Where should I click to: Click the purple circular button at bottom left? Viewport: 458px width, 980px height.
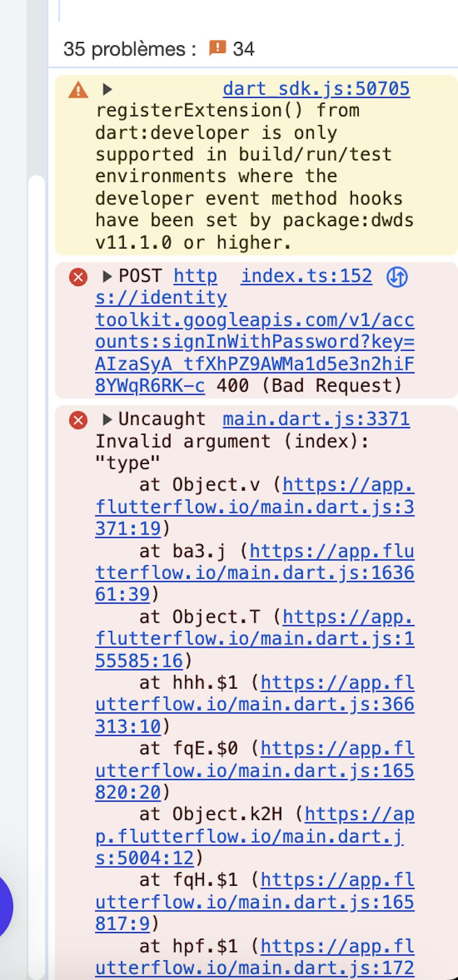[5, 906]
